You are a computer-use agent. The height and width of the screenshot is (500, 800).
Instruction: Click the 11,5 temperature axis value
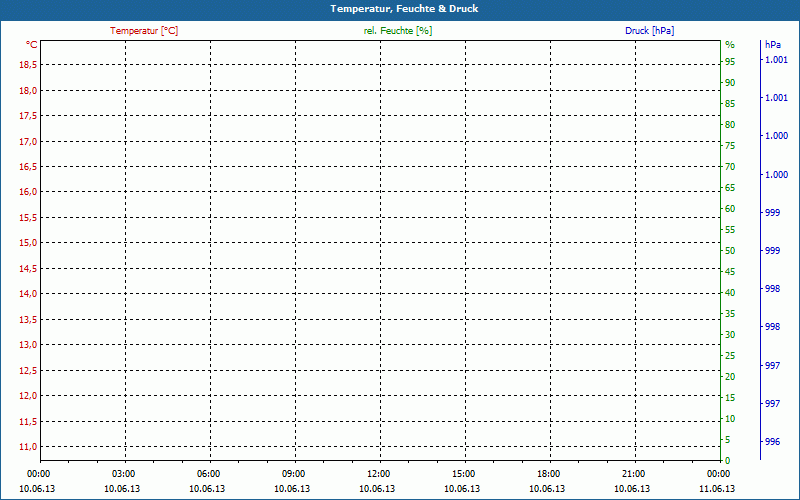(28, 422)
